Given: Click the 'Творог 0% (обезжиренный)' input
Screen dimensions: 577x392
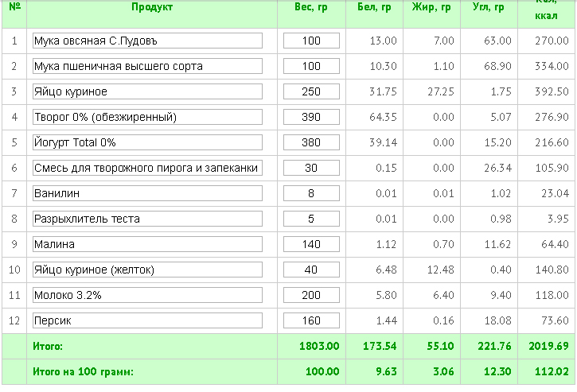Looking at the screenshot, I should coord(147,117).
